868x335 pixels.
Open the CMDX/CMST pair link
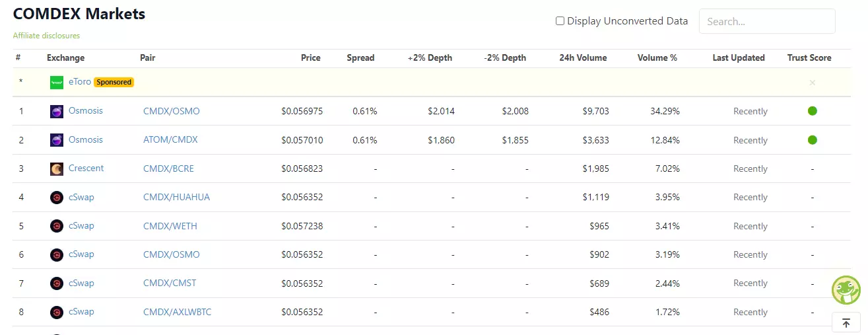[x=170, y=283]
